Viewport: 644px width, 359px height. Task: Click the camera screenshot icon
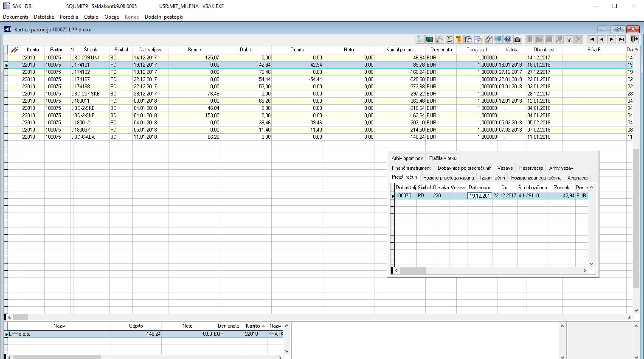pos(517,39)
